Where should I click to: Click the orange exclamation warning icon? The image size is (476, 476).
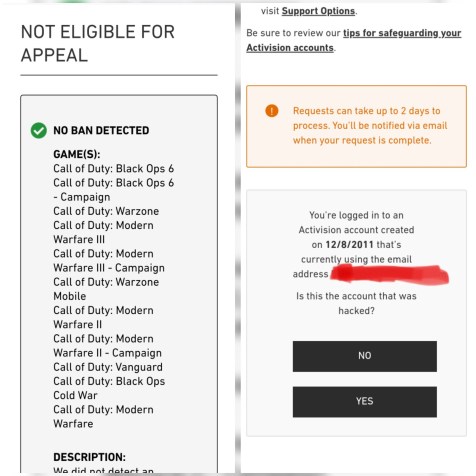[272, 111]
